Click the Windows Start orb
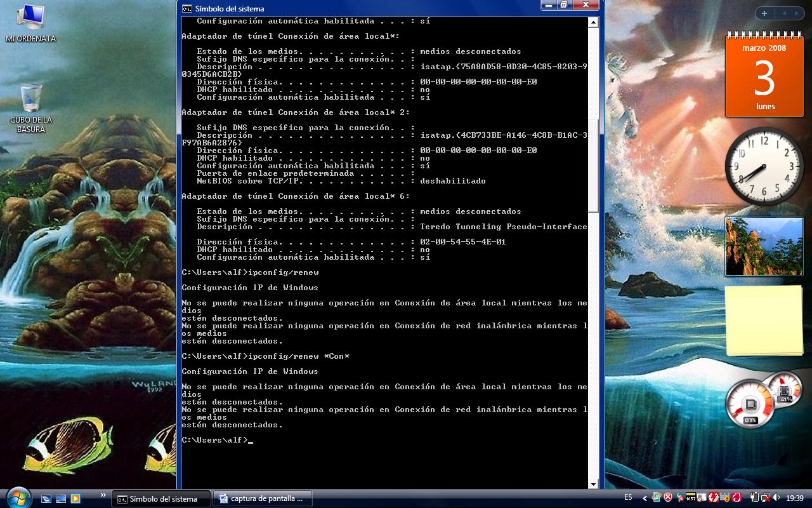 click(17, 497)
